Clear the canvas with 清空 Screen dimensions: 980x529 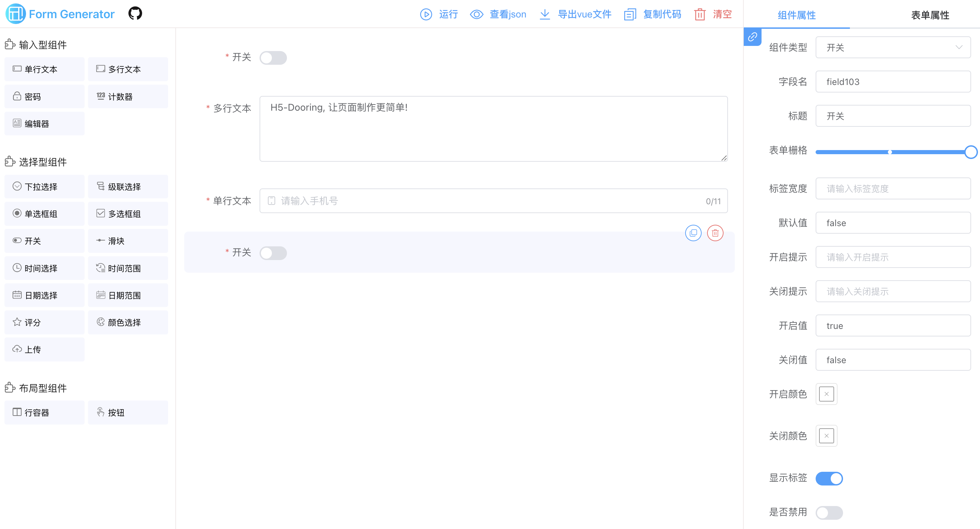[713, 14]
